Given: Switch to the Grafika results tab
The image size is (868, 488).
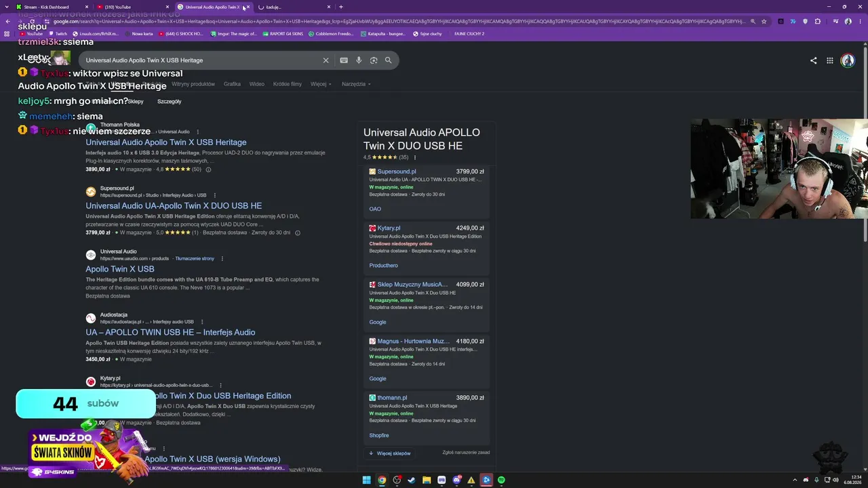Looking at the screenshot, I should point(232,84).
